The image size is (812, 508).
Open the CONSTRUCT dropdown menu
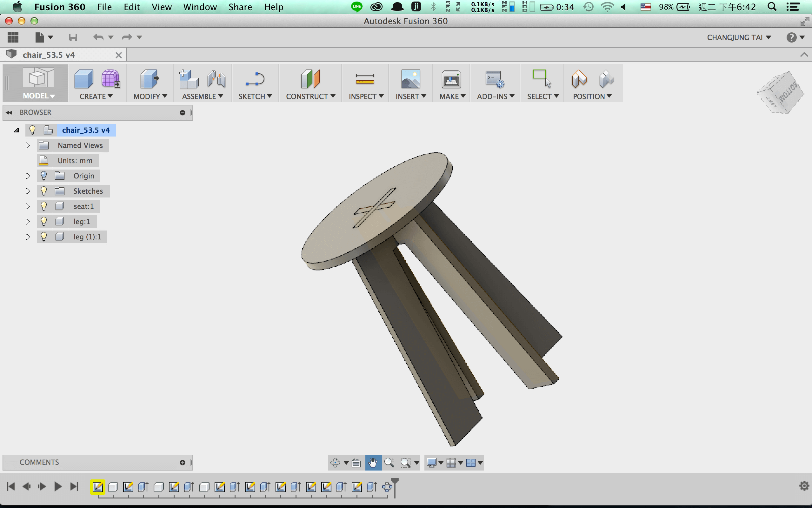[x=311, y=97]
